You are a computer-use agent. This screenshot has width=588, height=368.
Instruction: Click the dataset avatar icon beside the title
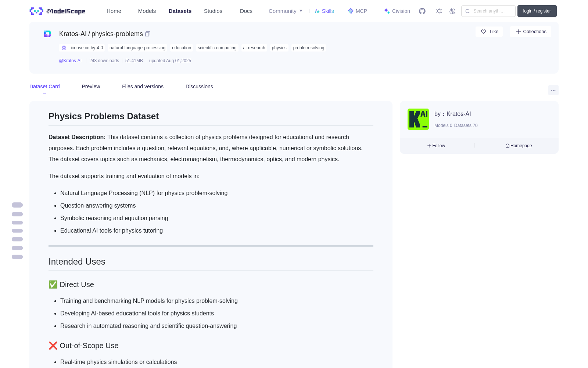47,34
